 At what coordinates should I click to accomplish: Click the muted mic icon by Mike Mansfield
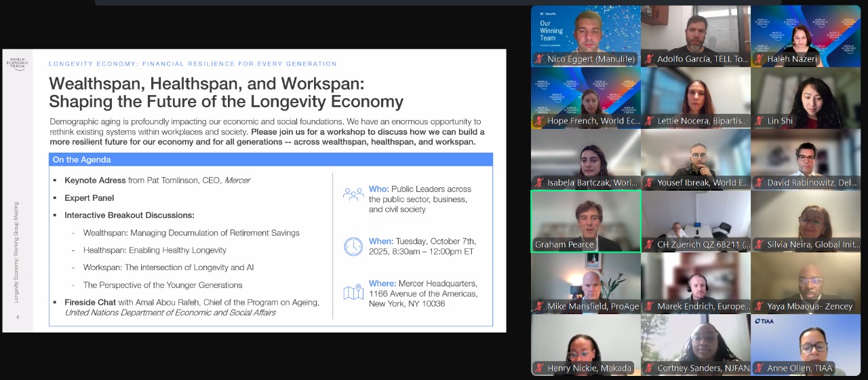[540, 306]
